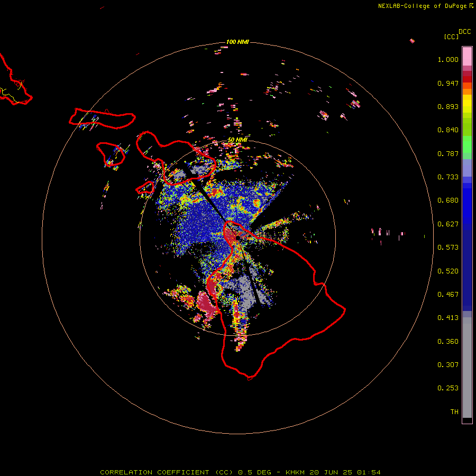Screen dimensions: 476x476
Task: Click the 0.520 scale value
Action: coord(448,271)
